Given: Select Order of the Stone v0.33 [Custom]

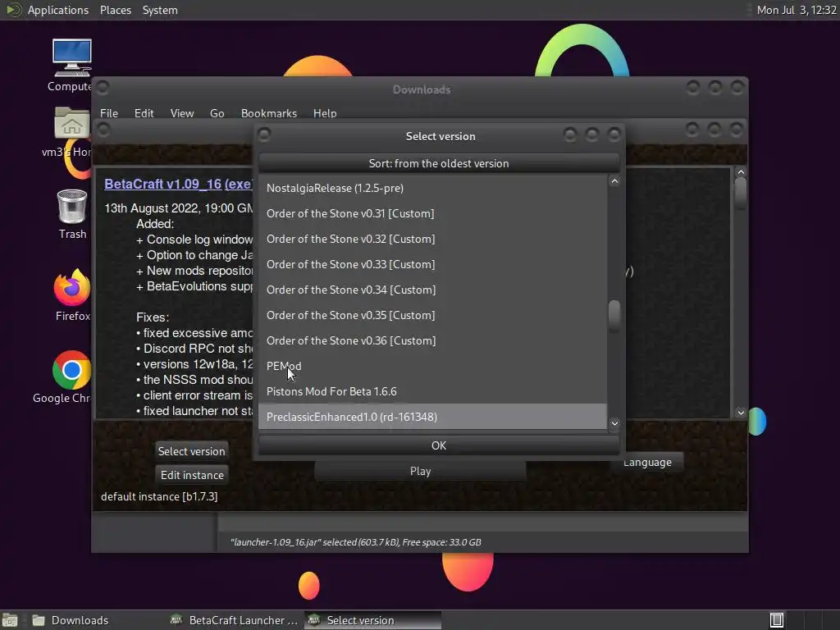Looking at the screenshot, I should click(432, 264).
